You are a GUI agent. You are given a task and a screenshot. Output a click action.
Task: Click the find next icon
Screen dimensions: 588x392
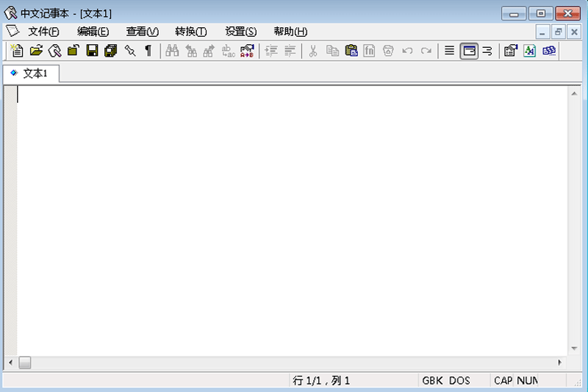pyautogui.click(x=209, y=51)
